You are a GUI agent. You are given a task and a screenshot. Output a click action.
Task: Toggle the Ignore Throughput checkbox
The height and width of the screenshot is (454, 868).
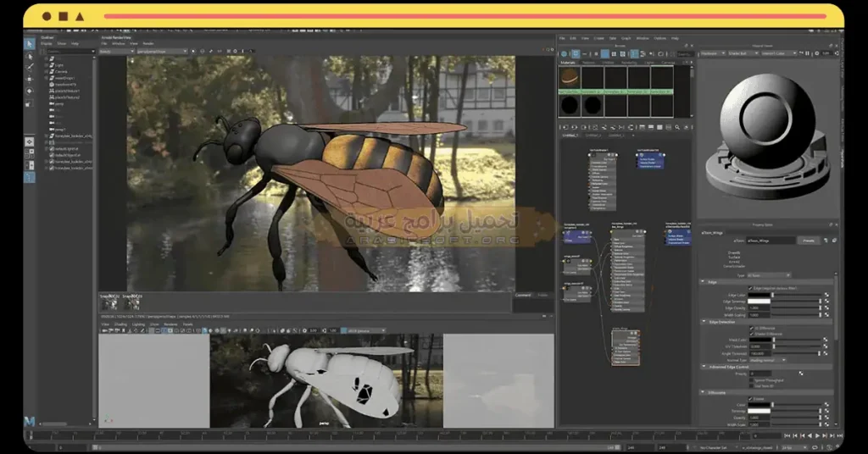click(752, 380)
